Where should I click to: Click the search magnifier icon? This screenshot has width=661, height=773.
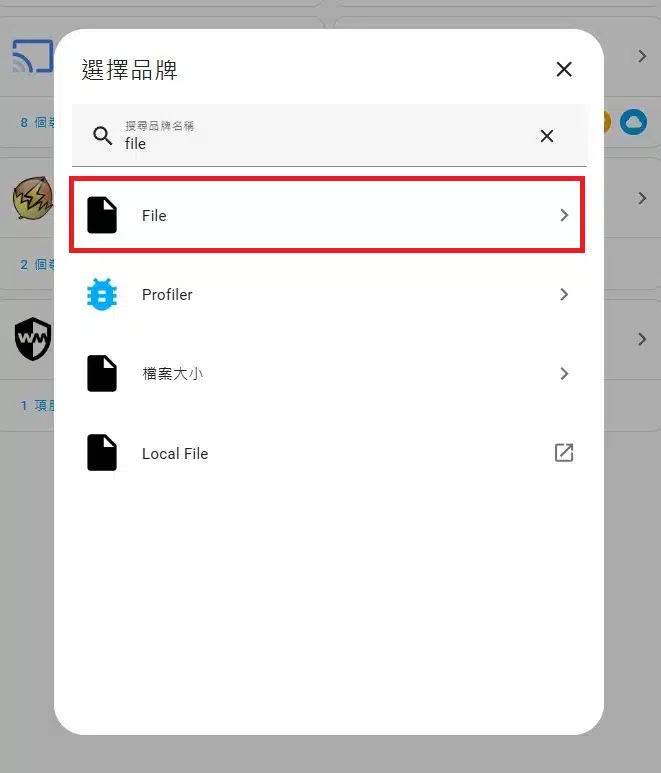pyautogui.click(x=103, y=135)
